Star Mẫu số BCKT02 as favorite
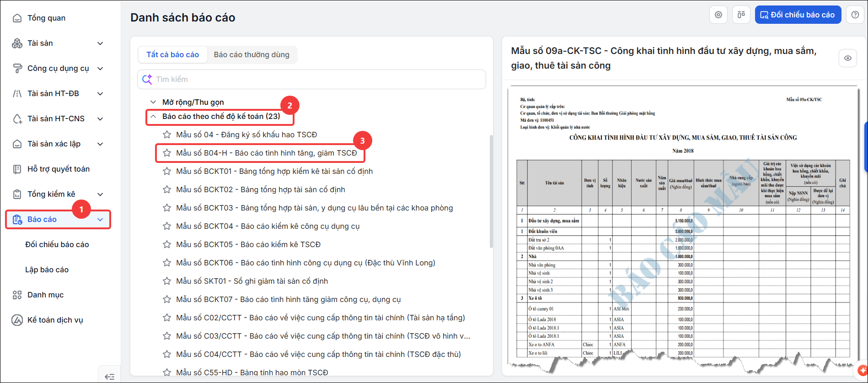 coord(167,189)
